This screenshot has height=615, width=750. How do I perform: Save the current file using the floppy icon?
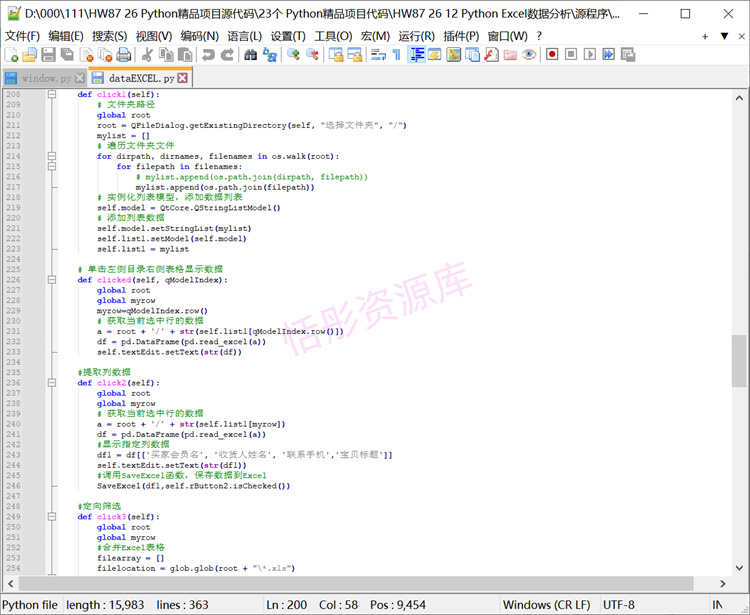(48, 55)
